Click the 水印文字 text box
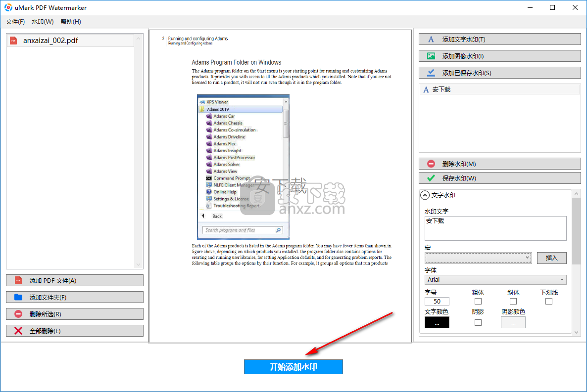This screenshot has height=392, width=587. [x=495, y=228]
